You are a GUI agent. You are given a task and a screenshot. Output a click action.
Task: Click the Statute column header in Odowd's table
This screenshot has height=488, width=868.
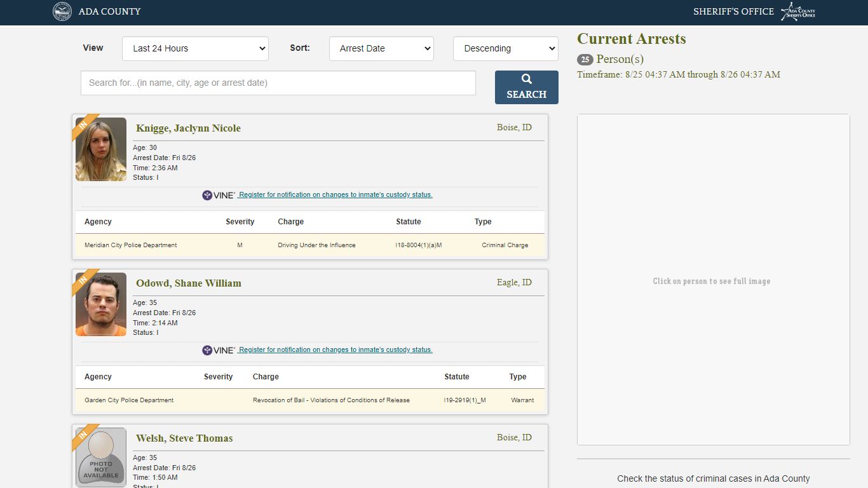[x=457, y=377]
